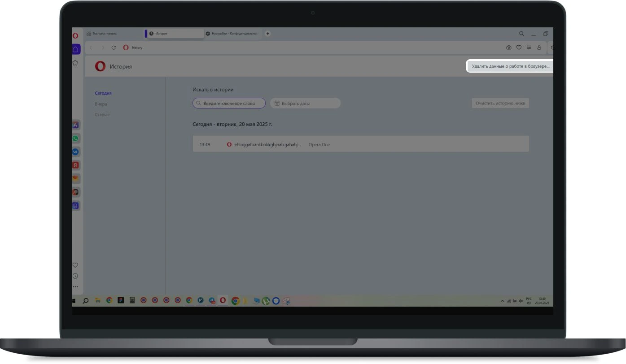Reload the history page
The height and width of the screenshot is (364, 626).
pos(114,48)
